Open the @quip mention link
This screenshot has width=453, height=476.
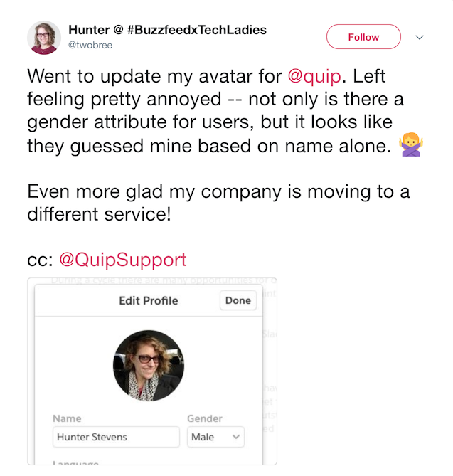point(314,76)
